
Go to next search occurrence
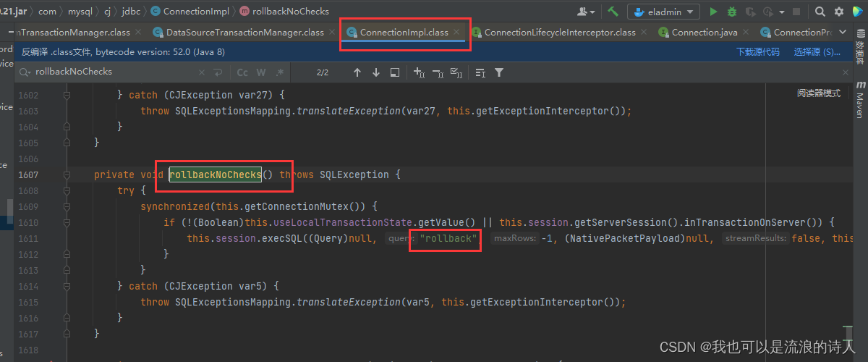click(x=375, y=72)
